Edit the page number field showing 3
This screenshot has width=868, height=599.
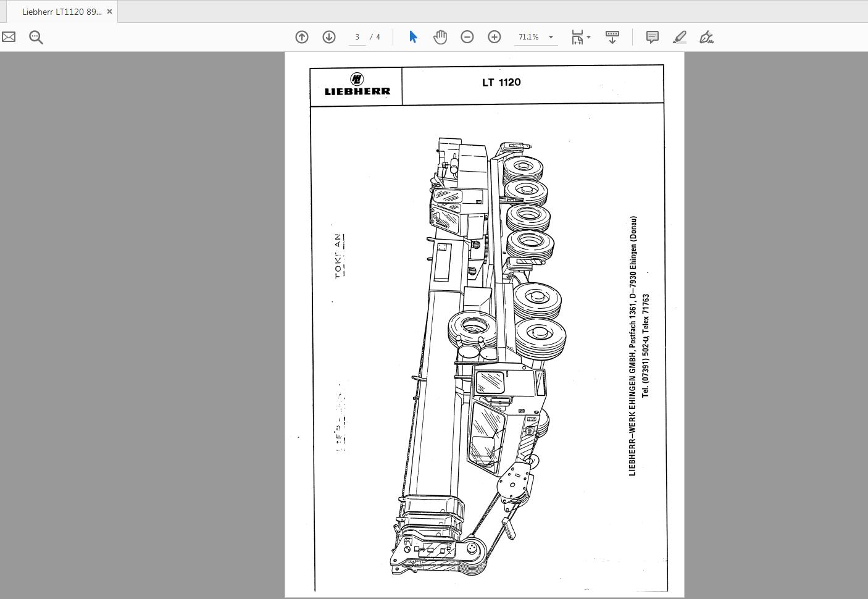click(x=357, y=37)
